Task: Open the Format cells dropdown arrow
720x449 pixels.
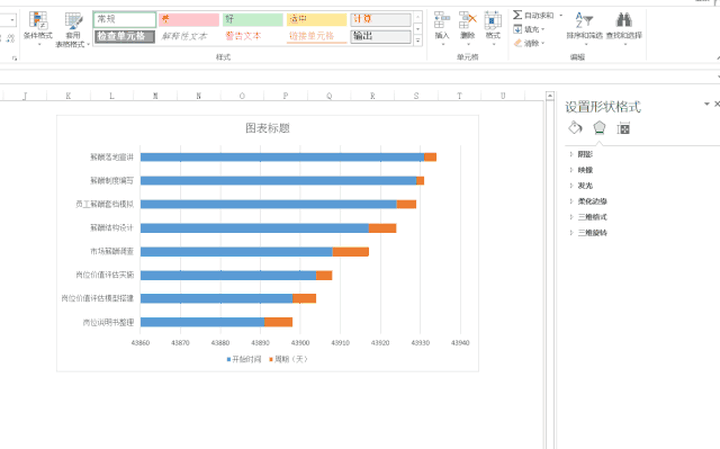Action: point(493,45)
